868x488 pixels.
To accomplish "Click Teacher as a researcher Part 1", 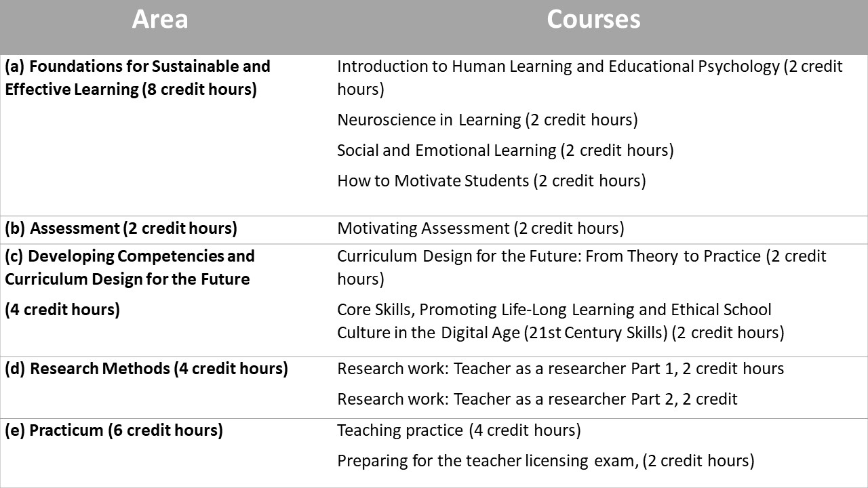I will [560, 369].
